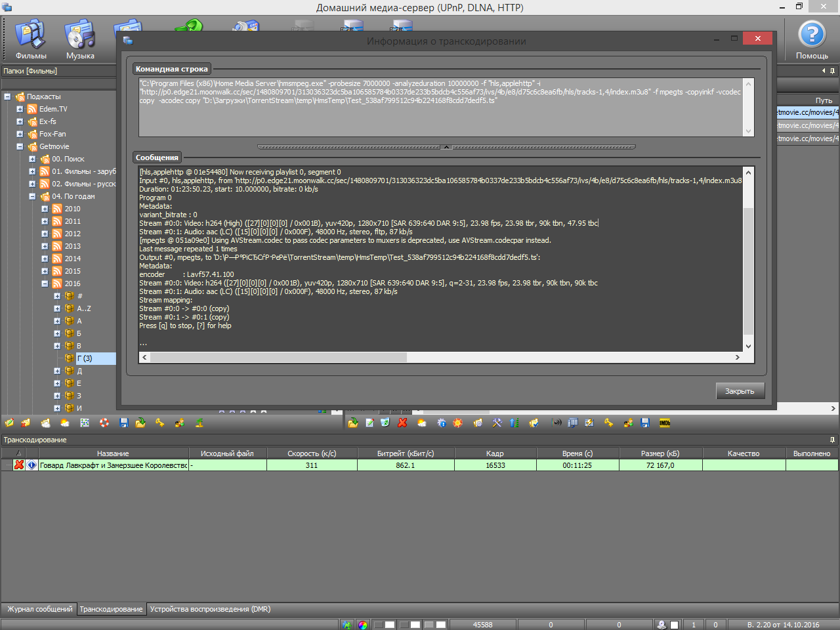Open the Музыка (Music) section icon
This screenshot has width=840, height=630.
click(x=80, y=38)
